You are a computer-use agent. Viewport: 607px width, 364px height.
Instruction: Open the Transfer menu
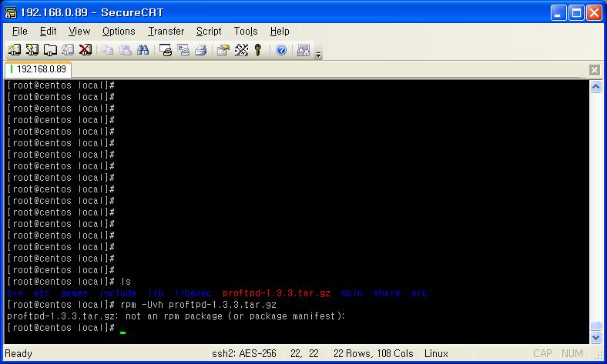tap(166, 31)
